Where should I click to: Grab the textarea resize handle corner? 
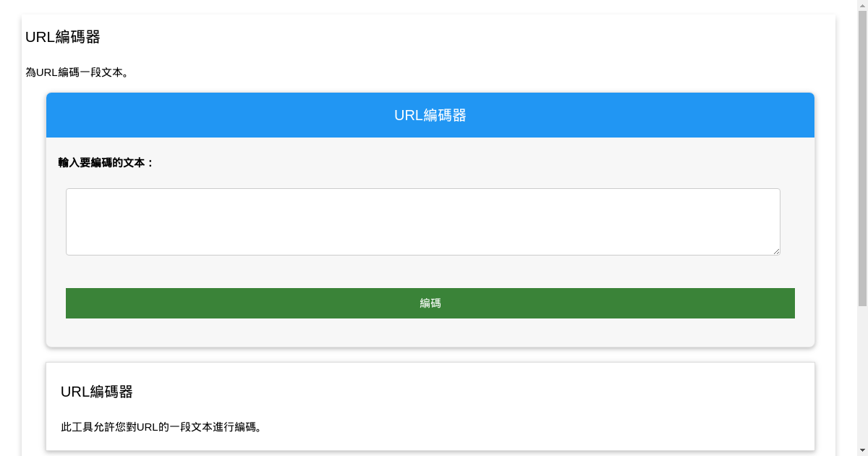(776, 250)
